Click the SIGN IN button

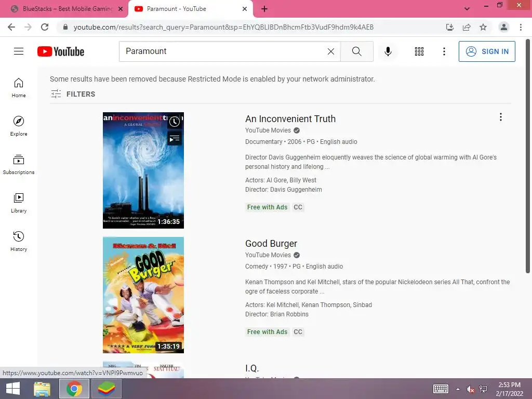(487, 51)
